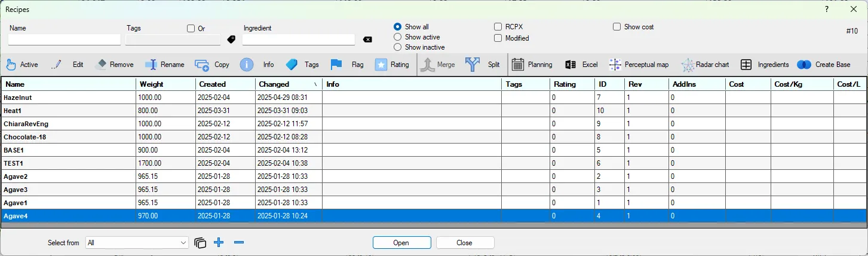This screenshot has width=868, height=256.
Task: Open the recipe Info icon
Action: coord(247,65)
